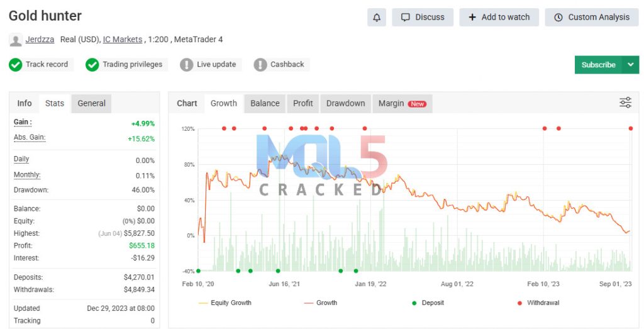Viewport: 644px width, 329px height.
Task: Click the Monthly label
Action: point(27,175)
